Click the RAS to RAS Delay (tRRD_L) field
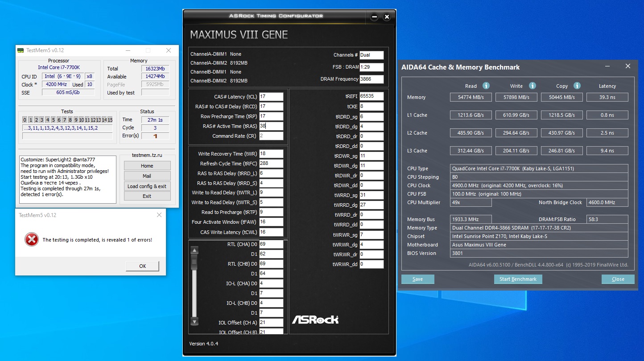The image size is (644, 361). point(271,173)
